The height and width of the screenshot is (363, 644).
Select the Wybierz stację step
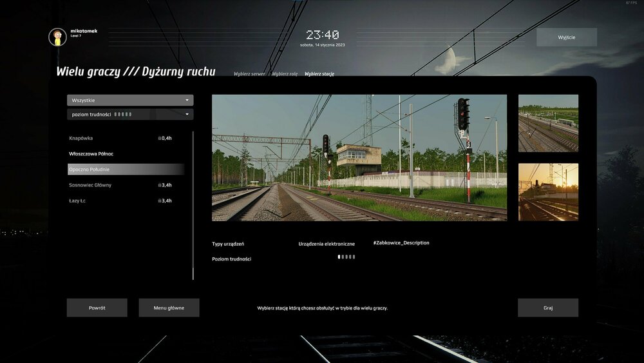(319, 74)
